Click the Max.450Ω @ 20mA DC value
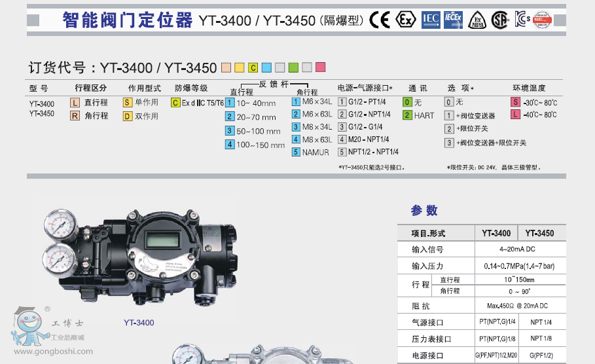The image size is (595, 364). coord(518,306)
